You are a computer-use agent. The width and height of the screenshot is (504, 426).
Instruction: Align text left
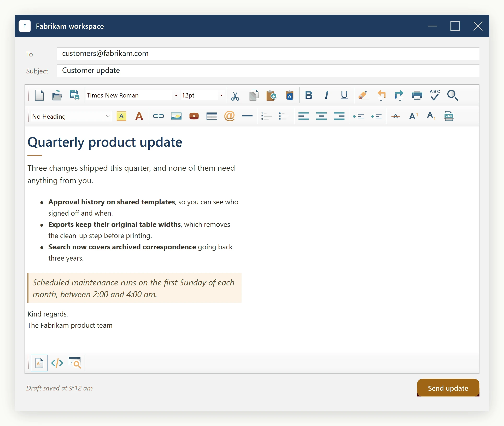303,116
